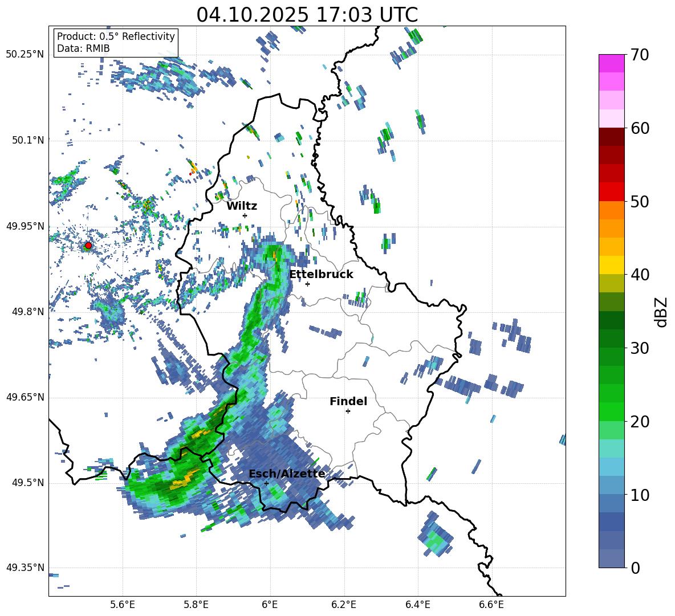Click the 6°E longitude tick label
The height and width of the screenshot is (616, 675).
tap(270, 605)
